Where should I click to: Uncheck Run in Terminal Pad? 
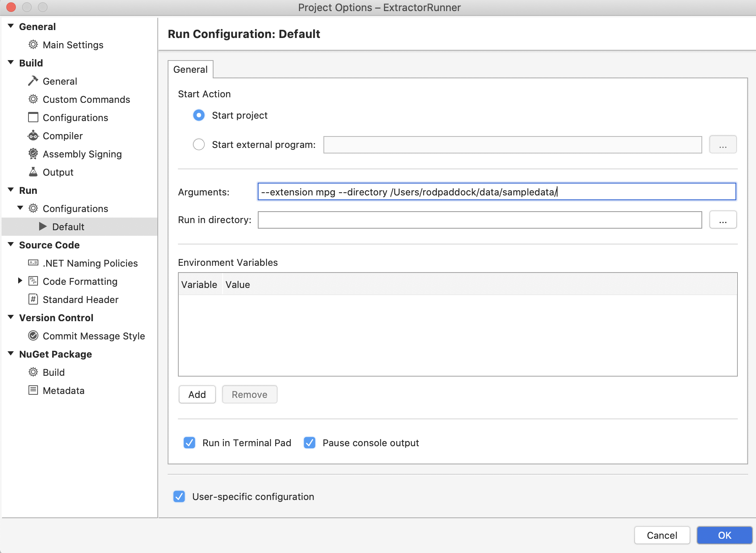point(189,443)
